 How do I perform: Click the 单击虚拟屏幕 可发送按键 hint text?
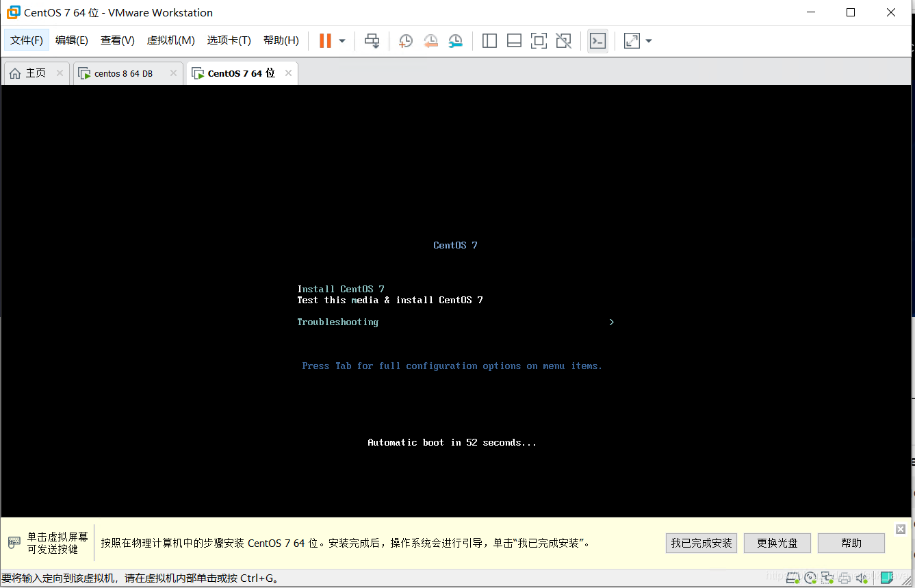coord(57,543)
